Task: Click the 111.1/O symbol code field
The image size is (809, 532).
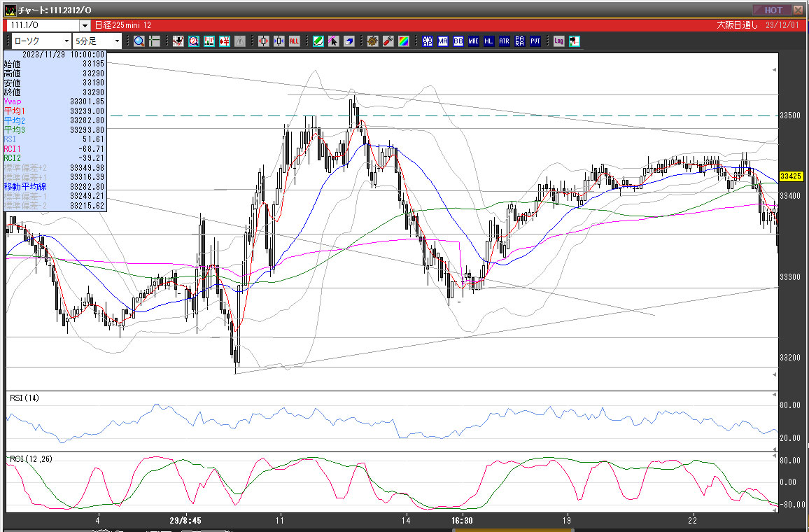Action: (x=43, y=25)
